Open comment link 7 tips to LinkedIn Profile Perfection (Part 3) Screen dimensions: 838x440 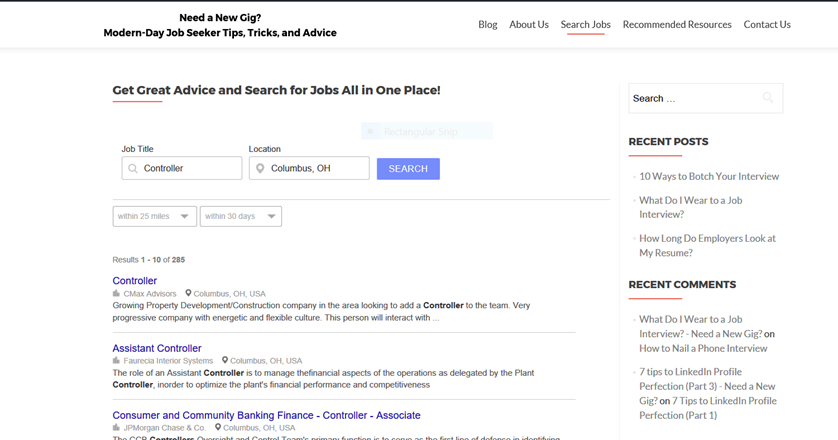[x=707, y=386]
